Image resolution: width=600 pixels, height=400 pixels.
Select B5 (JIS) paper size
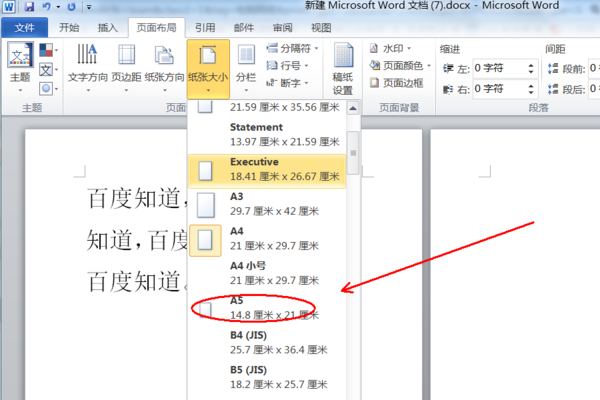point(267,377)
